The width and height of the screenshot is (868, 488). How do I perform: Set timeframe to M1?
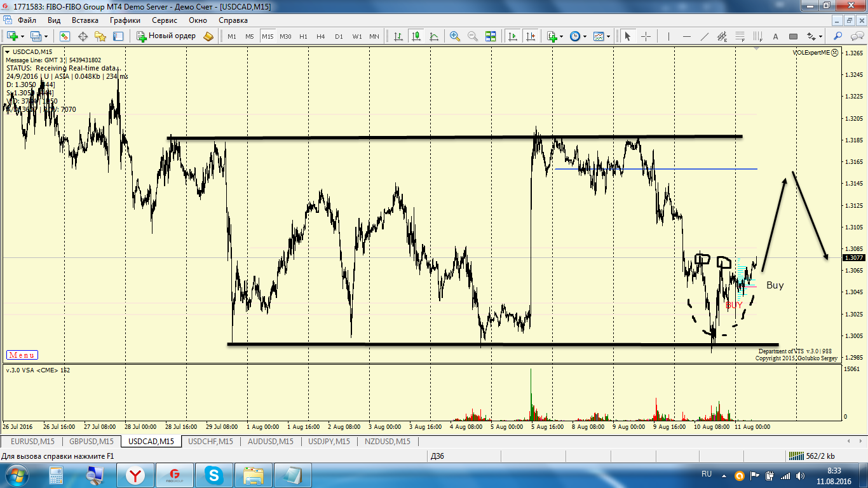pos(232,36)
